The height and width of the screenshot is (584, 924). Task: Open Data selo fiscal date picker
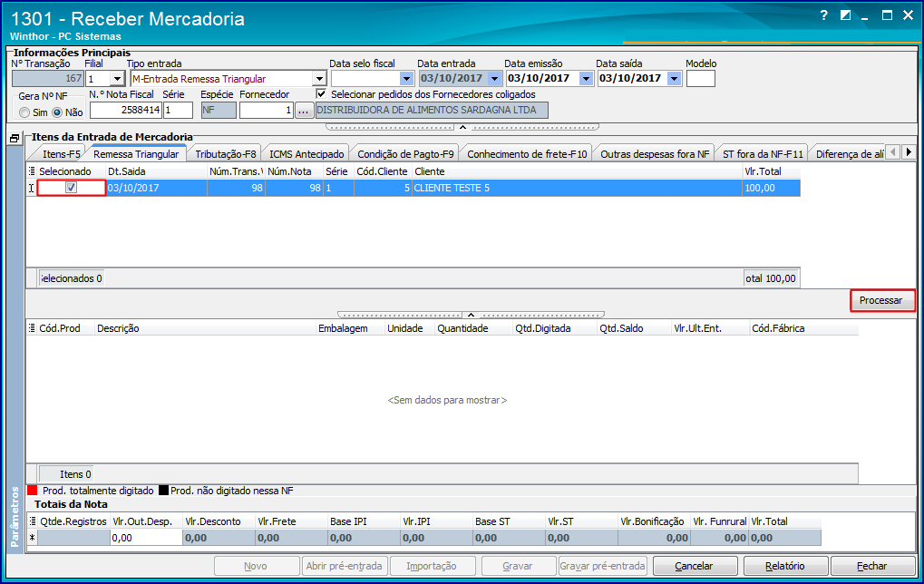coord(406,78)
